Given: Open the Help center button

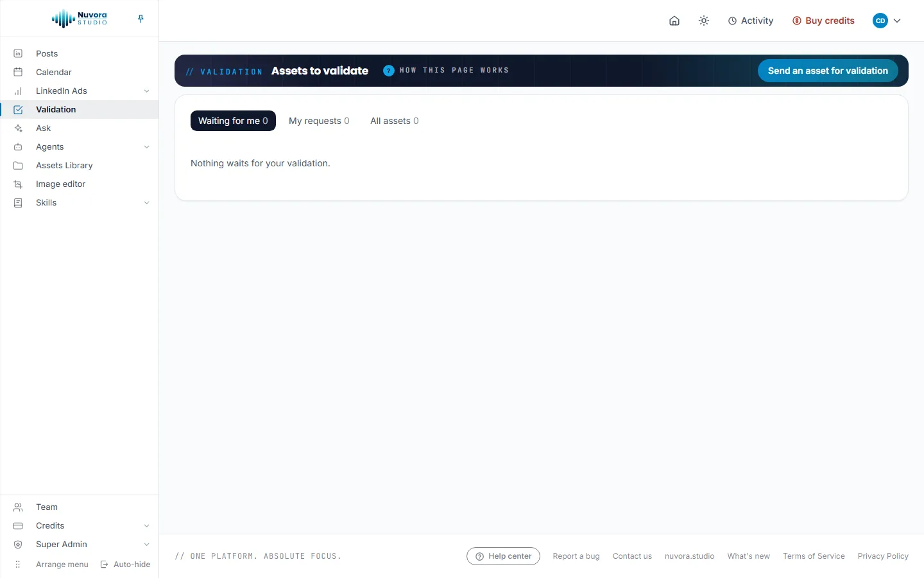Looking at the screenshot, I should [503, 556].
